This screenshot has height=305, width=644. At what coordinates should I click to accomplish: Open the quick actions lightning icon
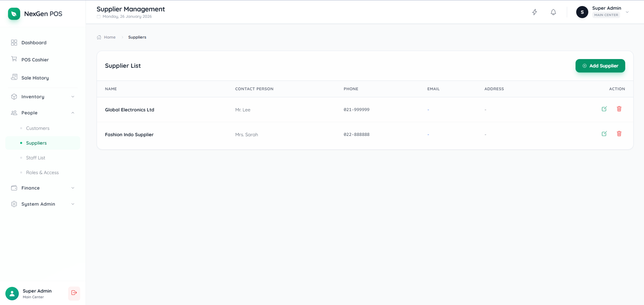535,12
